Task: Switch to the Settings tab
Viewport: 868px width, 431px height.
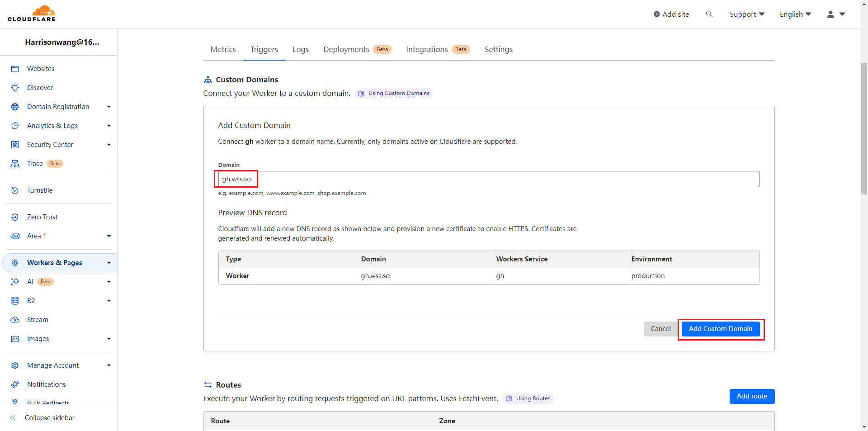Action: pyautogui.click(x=498, y=49)
